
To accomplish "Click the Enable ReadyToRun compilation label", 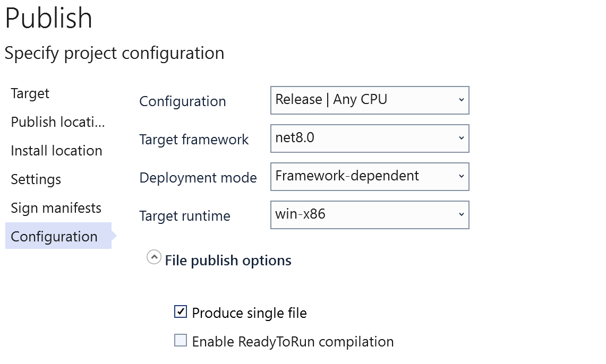I will tap(293, 342).
